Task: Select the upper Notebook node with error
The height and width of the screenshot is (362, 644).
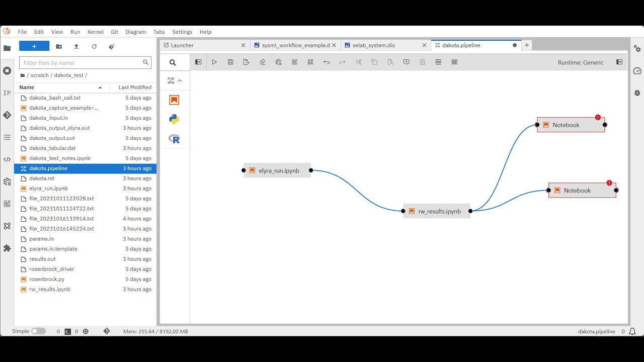Action: (x=571, y=125)
